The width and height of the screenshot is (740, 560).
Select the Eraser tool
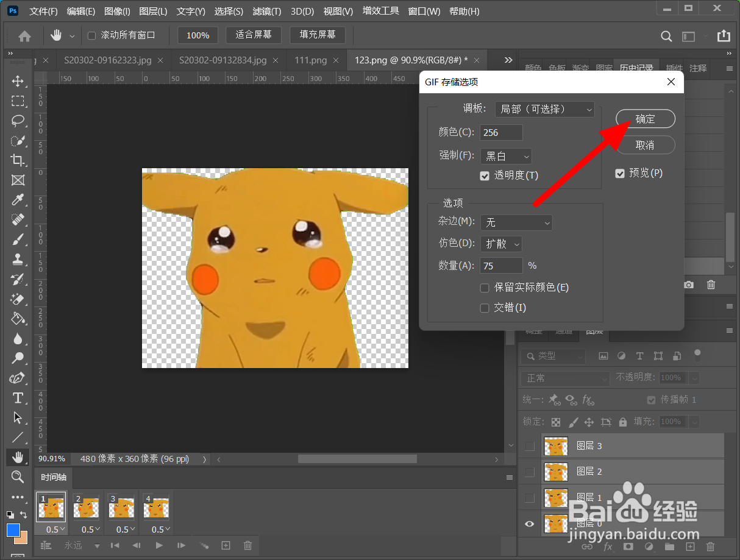pos(18,299)
